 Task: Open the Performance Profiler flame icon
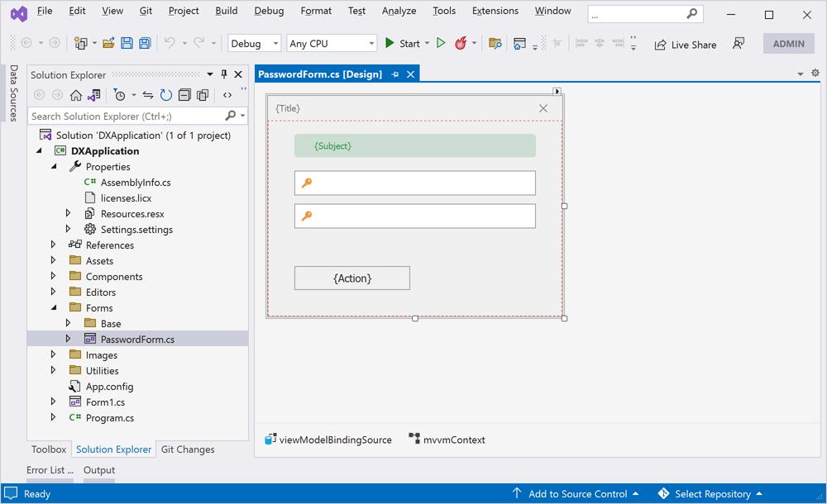[461, 43]
